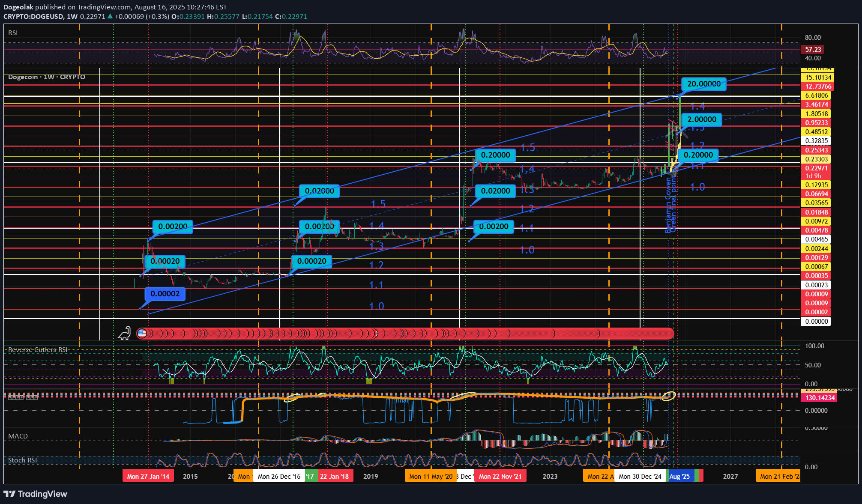862x504 pixels.
Task: Click the 0.00067 price axis label
Action: tap(816, 267)
